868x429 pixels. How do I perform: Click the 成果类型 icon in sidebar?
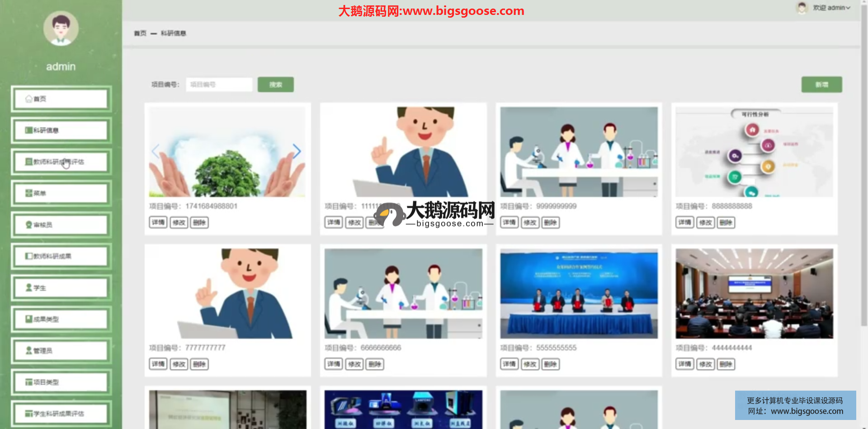[28, 319]
